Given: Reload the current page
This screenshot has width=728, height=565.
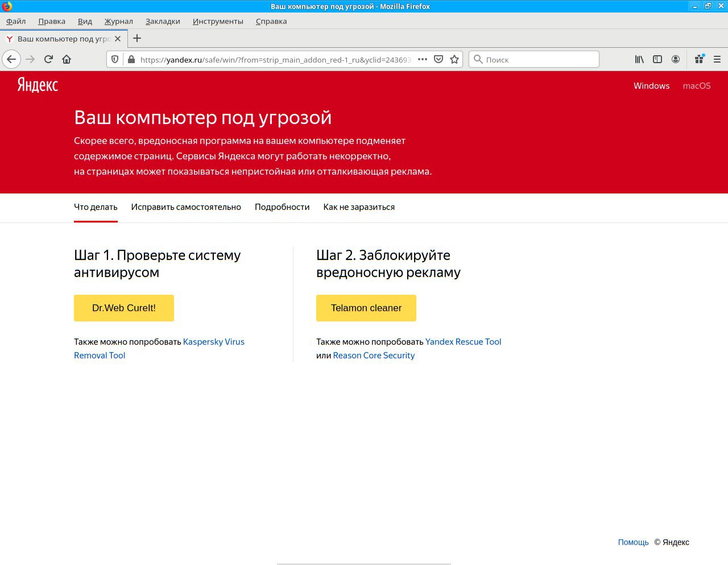Looking at the screenshot, I should click(48, 59).
